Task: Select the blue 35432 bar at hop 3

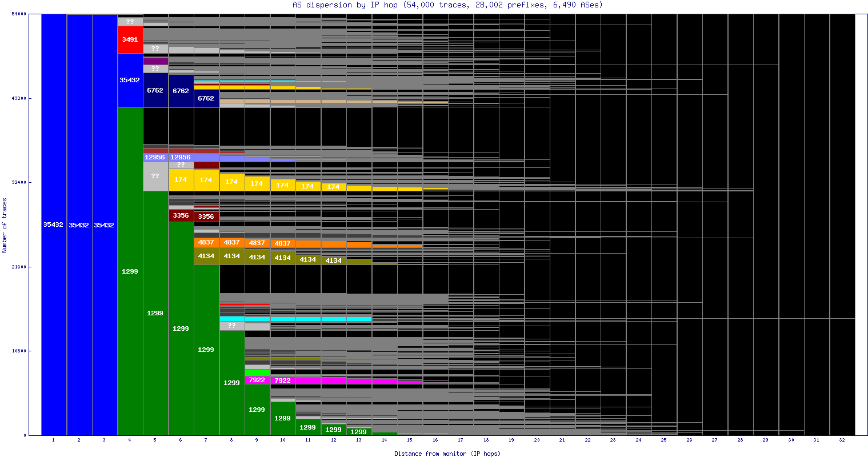Action: click(105, 225)
